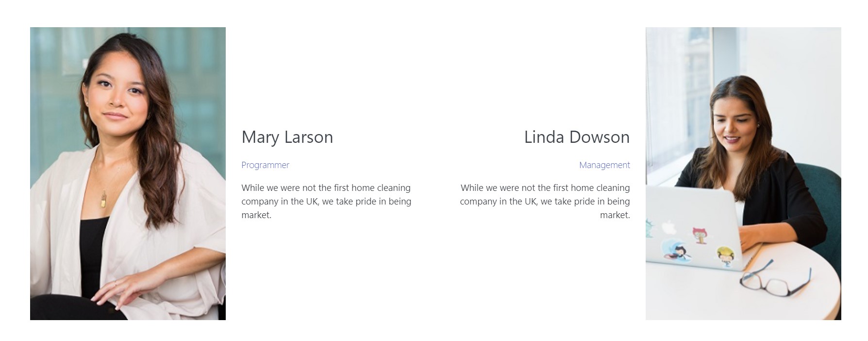
Task: Select the Programmer role link
Action: point(265,165)
